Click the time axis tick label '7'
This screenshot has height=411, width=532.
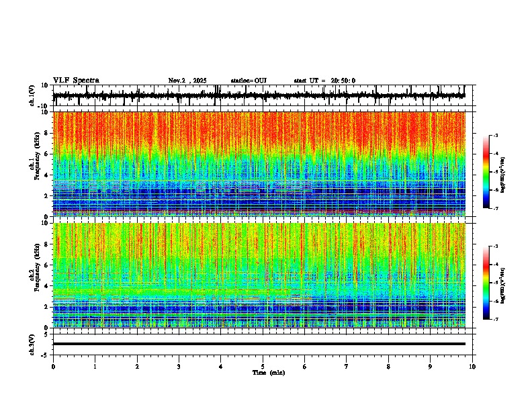tap(347, 367)
